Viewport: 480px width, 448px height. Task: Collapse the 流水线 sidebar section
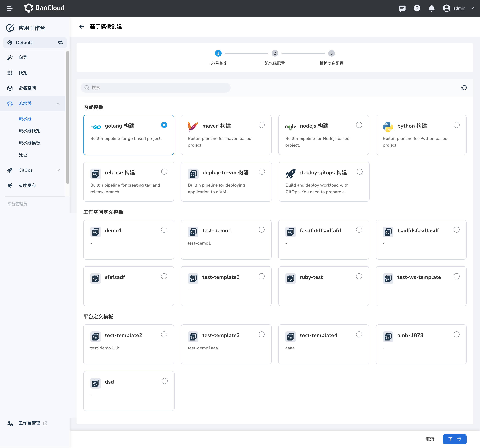58,103
